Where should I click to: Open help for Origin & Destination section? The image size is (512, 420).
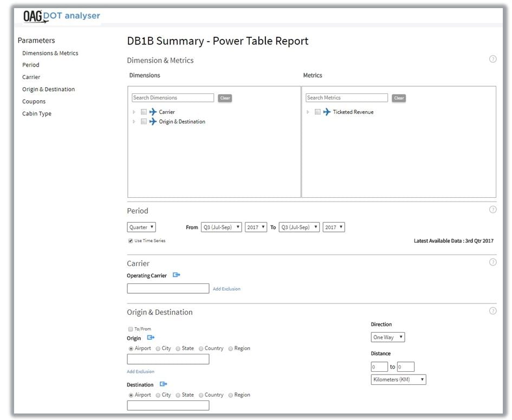(x=492, y=311)
